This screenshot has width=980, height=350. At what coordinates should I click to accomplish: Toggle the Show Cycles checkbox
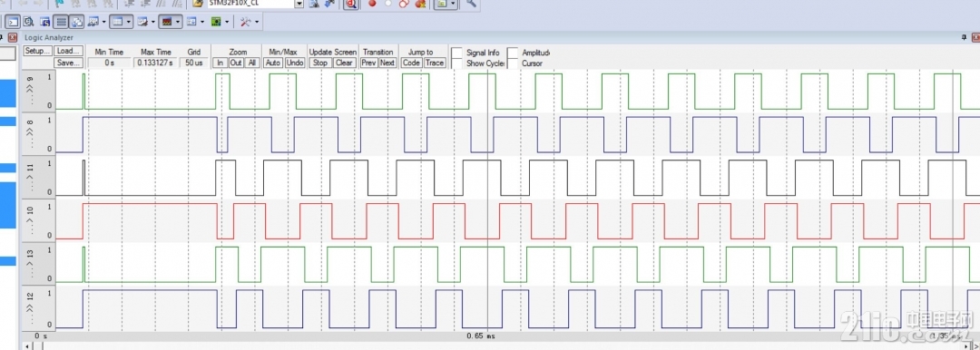pyautogui.click(x=456, y=63)
